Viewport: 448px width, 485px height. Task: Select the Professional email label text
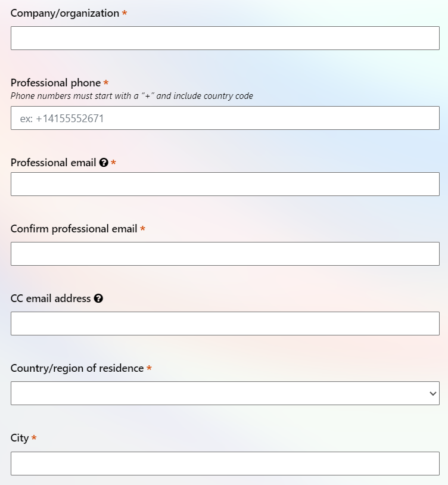[x=53, y=163]
